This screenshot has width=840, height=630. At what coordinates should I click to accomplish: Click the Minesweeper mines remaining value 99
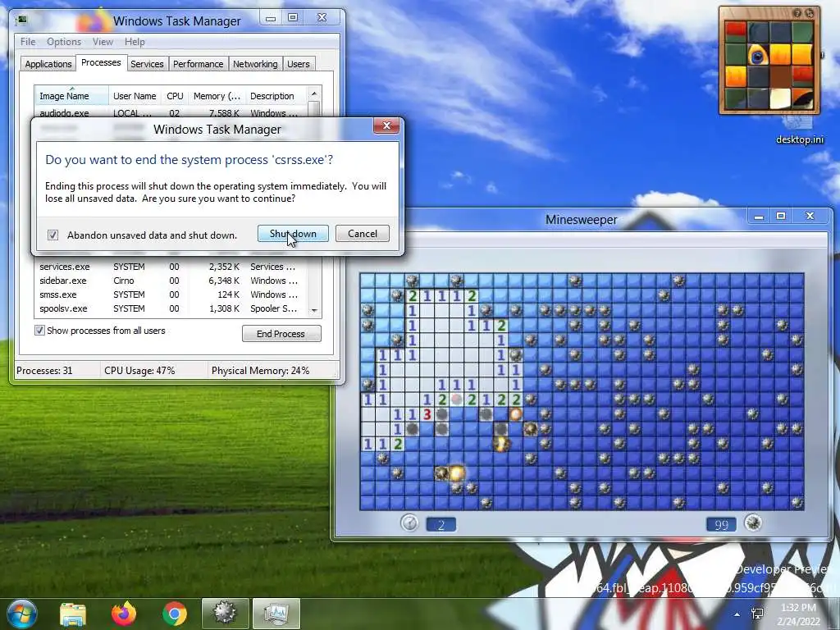tap(721, 524)
